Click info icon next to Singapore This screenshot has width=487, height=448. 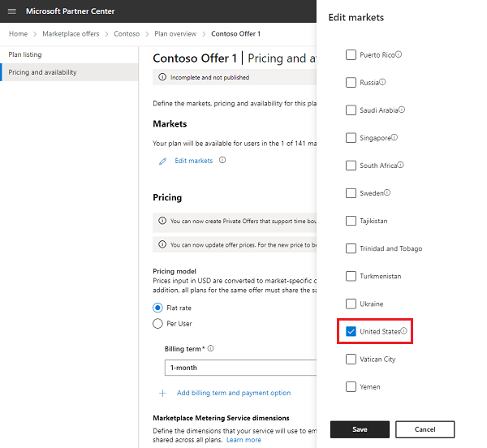coord(394,137)
